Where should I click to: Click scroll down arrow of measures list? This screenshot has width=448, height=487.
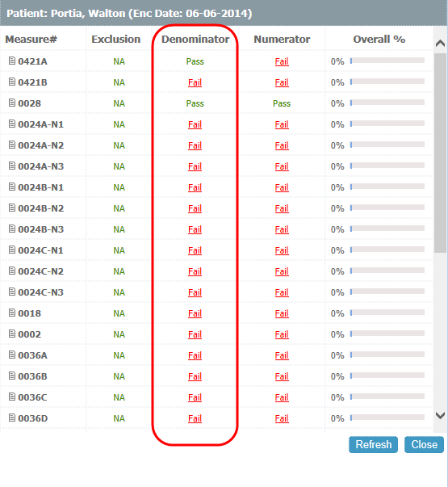[x=440, y=415]
